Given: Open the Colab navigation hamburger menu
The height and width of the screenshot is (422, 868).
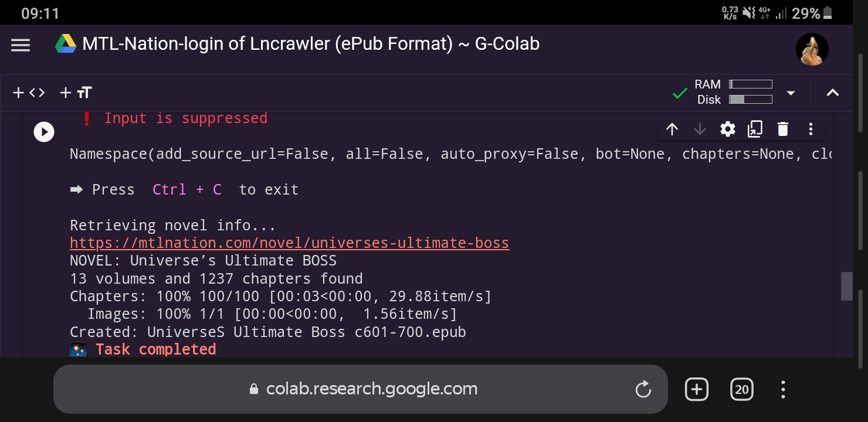Looking at the screenshot, I should point(20,45).
